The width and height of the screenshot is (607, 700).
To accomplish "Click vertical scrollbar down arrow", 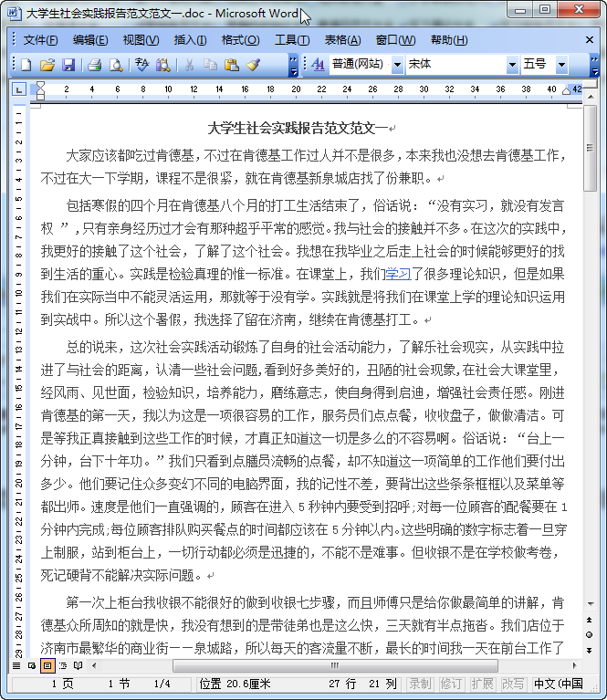I will [x=590, y=603].
